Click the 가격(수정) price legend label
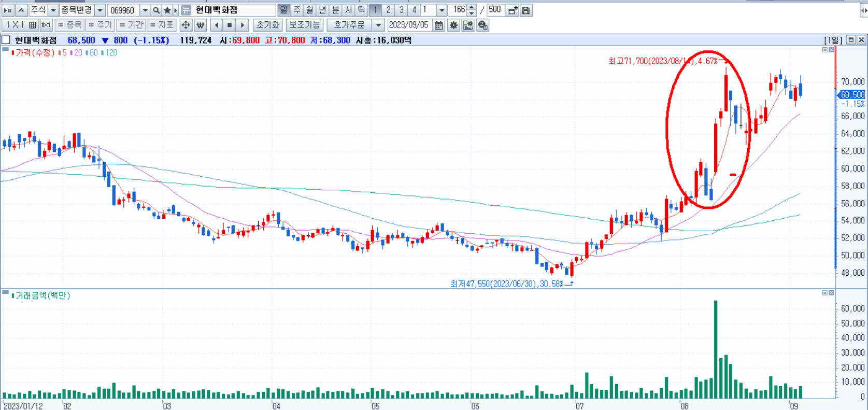 pos(34,52)
